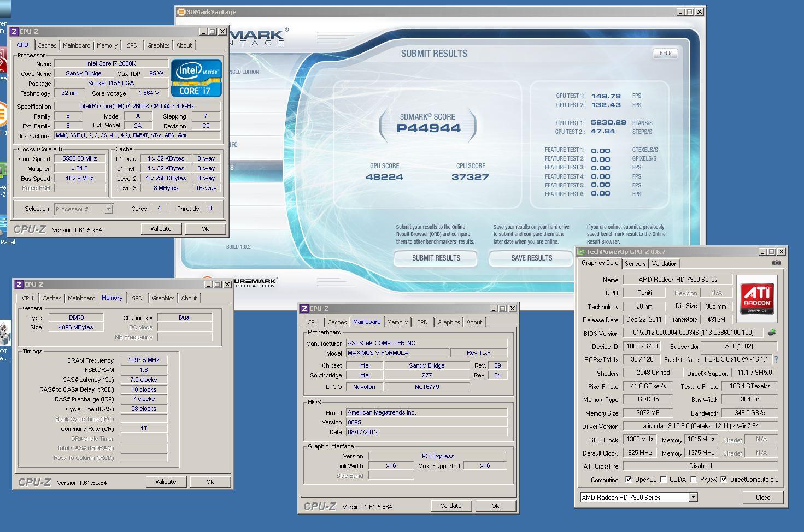This screenshot has width=804, height=532.
Task: Click the Help button in 3DMark Vantage
Action: [665, 53]
